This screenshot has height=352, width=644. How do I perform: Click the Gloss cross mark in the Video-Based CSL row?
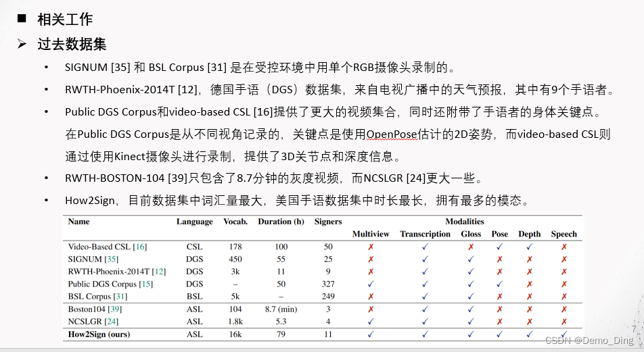point(471,247)
